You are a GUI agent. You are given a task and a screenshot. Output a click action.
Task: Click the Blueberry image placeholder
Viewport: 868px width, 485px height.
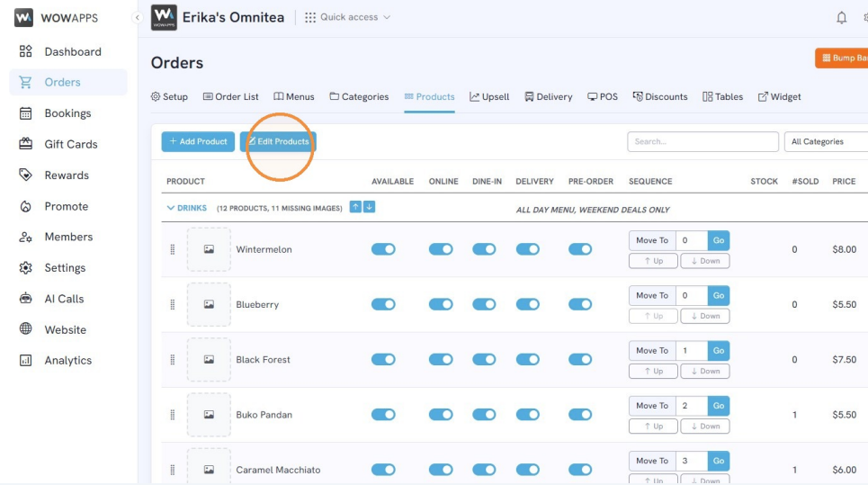[209, 304]
